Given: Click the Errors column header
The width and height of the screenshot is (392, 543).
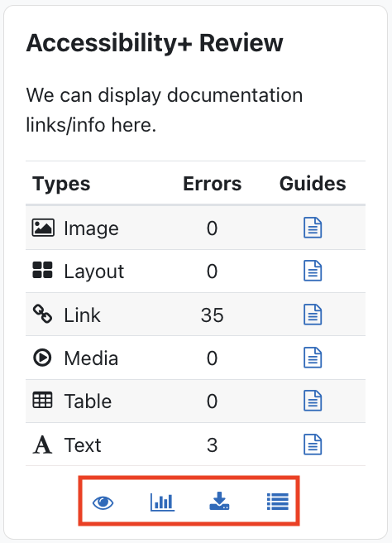Looking at the screenshot, I should point(212,183).
